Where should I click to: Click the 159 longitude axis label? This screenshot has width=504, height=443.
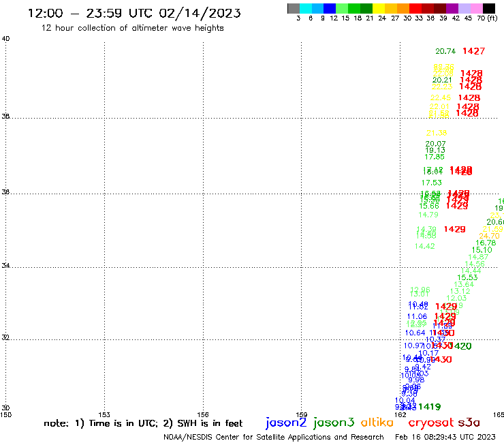pyautogui.click(x=302, y=414)
